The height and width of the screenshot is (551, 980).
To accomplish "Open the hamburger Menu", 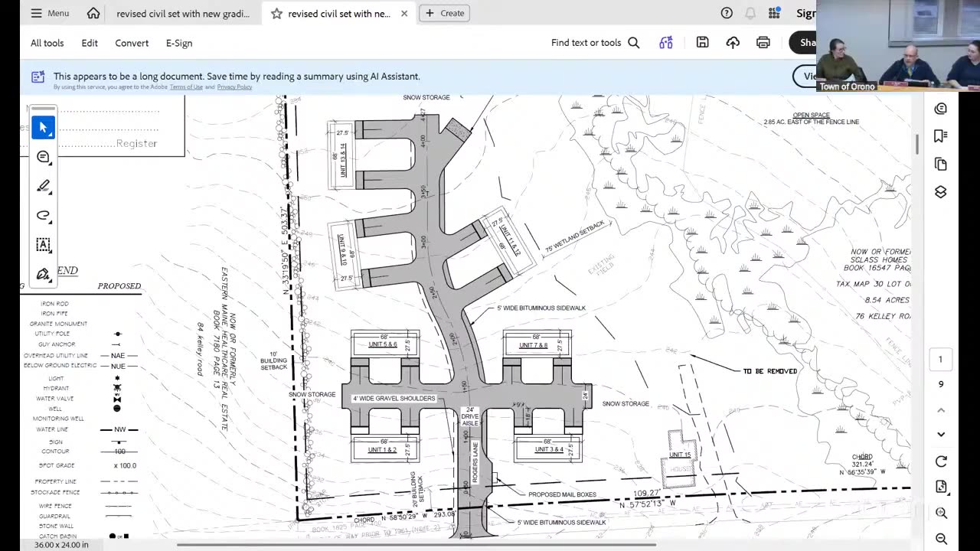I will [50, 13].
